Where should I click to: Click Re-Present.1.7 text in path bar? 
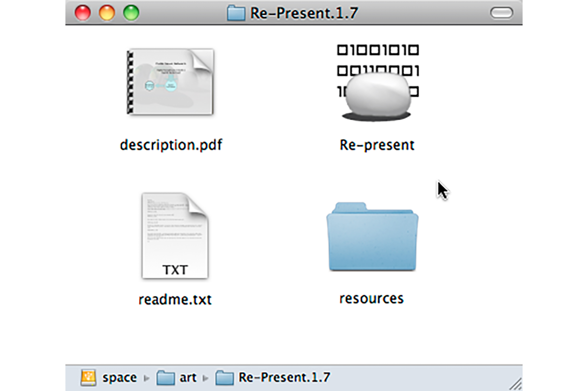[x=284, y=378]
